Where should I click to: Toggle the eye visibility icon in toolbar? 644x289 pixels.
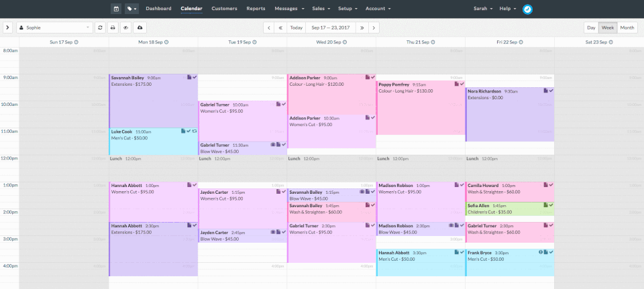pos(125,28)
